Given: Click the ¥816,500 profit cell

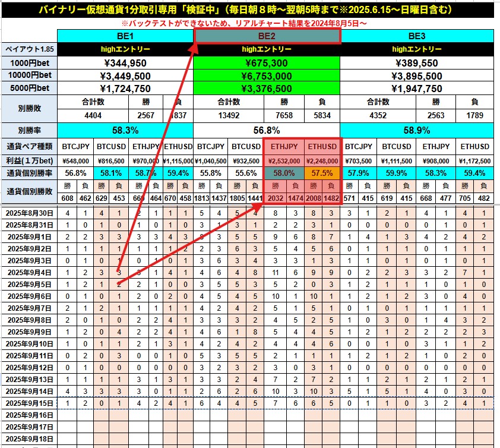Looking at the screenshot, I should [x=111, y=161].
